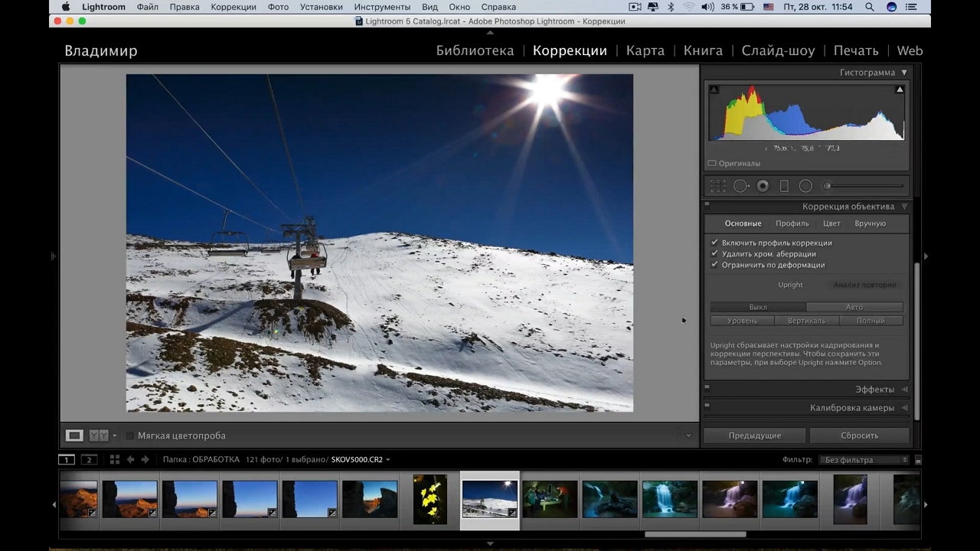Select the Spot Removal tool icon
The height and width of the screenshot is (551, 980).
[740, 186]
